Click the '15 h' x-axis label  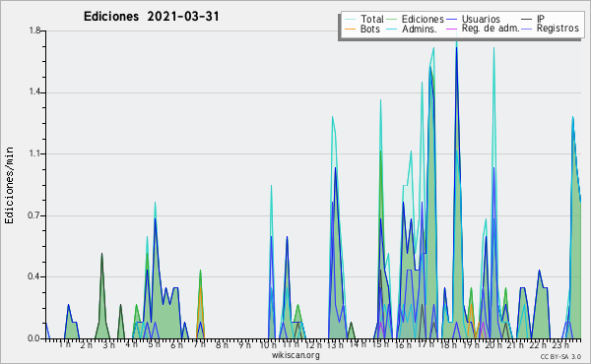coord(380,344)
